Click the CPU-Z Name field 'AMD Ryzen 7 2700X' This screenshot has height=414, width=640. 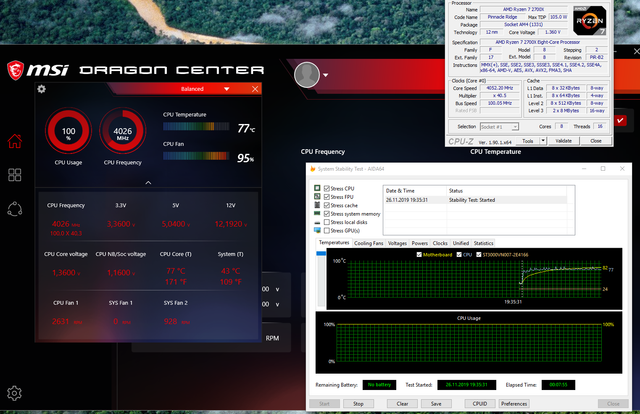[x=524, y=9]
